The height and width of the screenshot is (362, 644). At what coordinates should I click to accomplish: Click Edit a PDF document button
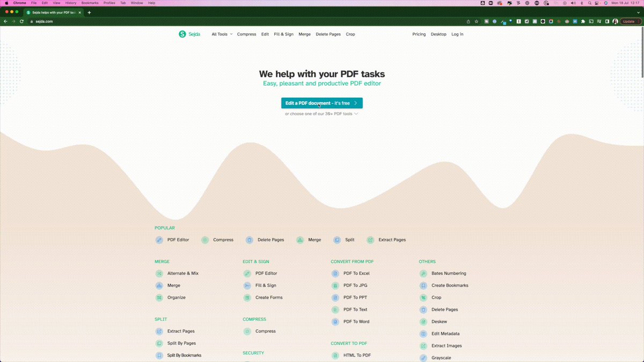(322, 103)
